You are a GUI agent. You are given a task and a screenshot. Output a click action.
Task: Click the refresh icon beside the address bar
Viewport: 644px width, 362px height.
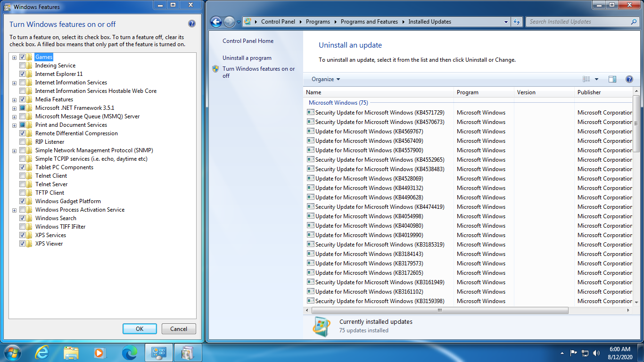point(517,22)
